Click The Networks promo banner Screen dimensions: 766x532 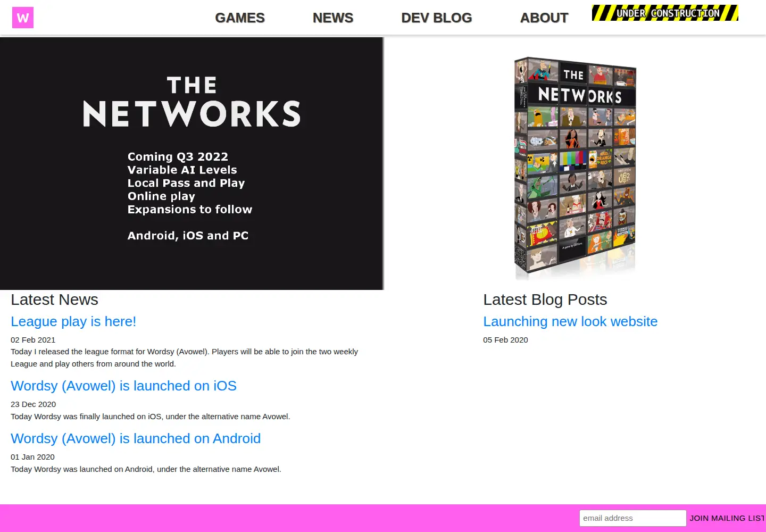coord(191,163)
